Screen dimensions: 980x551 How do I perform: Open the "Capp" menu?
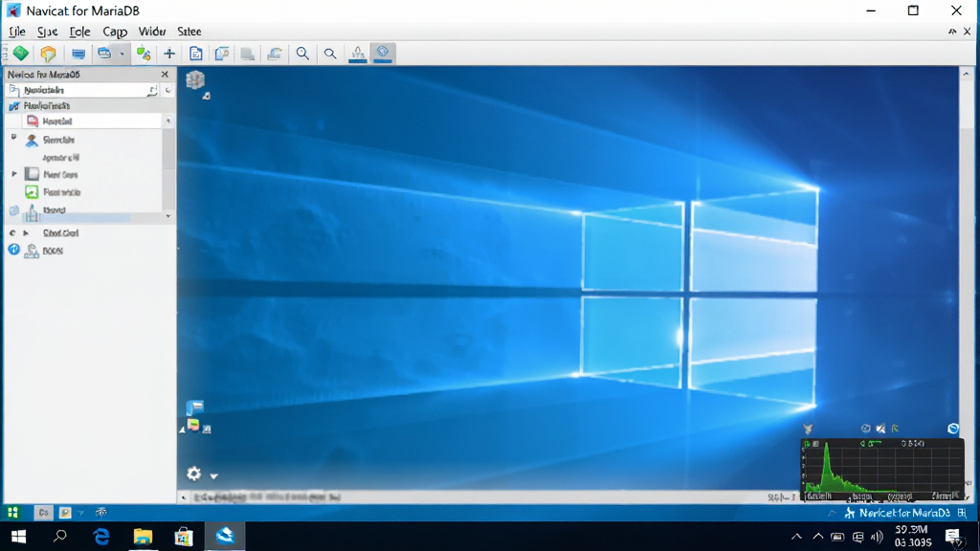point(115,32)
